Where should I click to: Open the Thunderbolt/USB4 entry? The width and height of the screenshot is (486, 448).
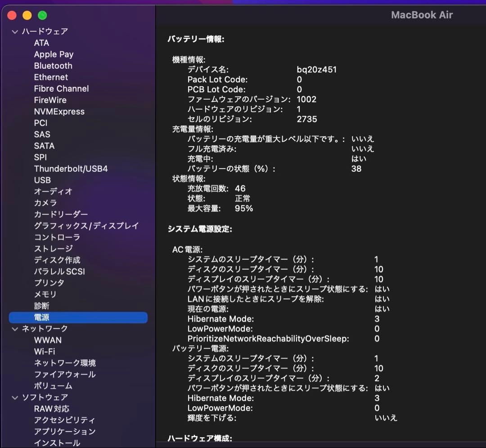tap(71, 169)
